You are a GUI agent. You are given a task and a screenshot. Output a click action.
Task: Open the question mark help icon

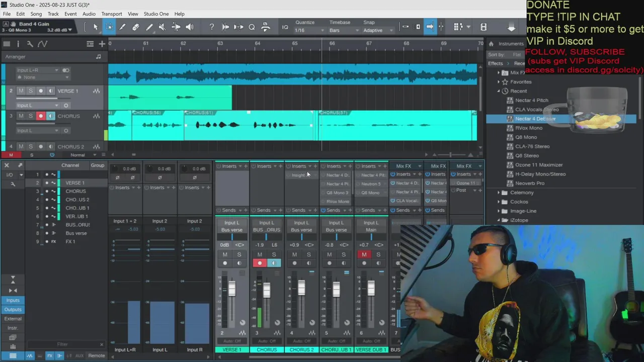click(x=212, y=27)
